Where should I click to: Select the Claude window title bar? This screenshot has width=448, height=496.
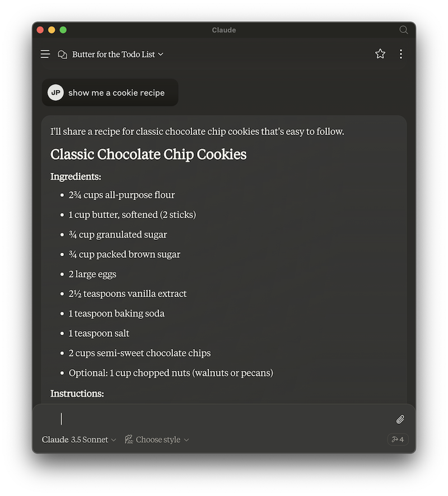pyautogui.click(x=224, y=30)
